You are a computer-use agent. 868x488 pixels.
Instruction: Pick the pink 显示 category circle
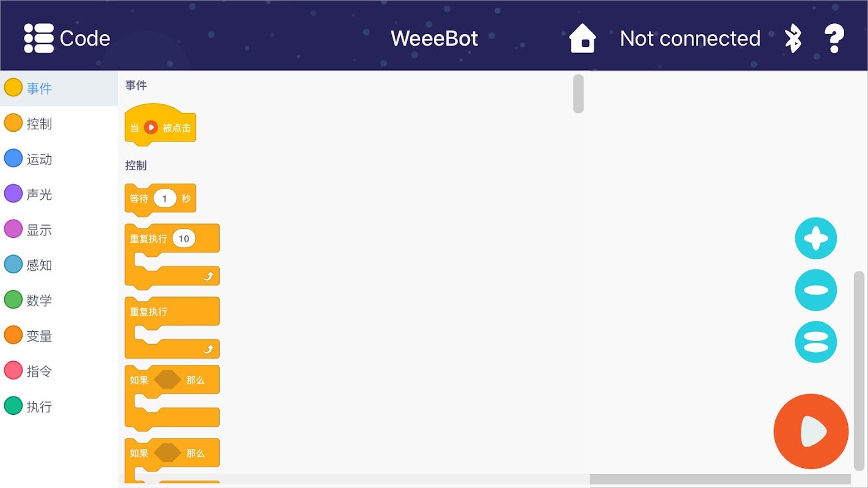pyautogui.click(x=13, y=229)
